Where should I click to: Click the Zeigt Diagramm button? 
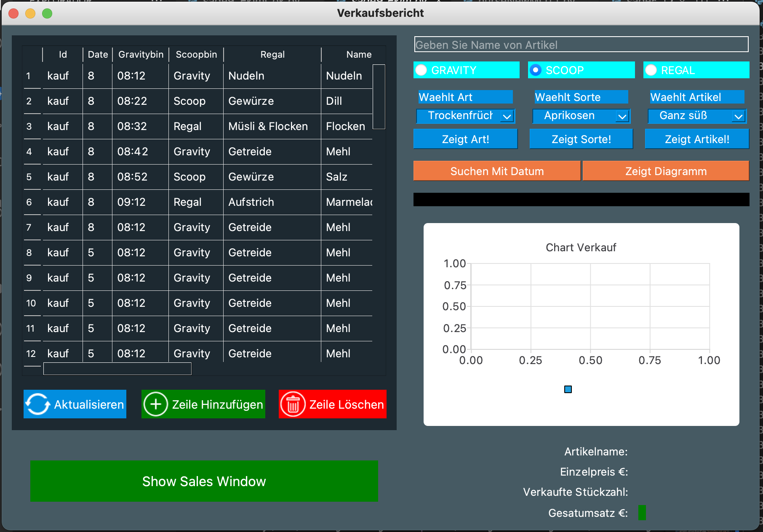(x=665, y=171)
